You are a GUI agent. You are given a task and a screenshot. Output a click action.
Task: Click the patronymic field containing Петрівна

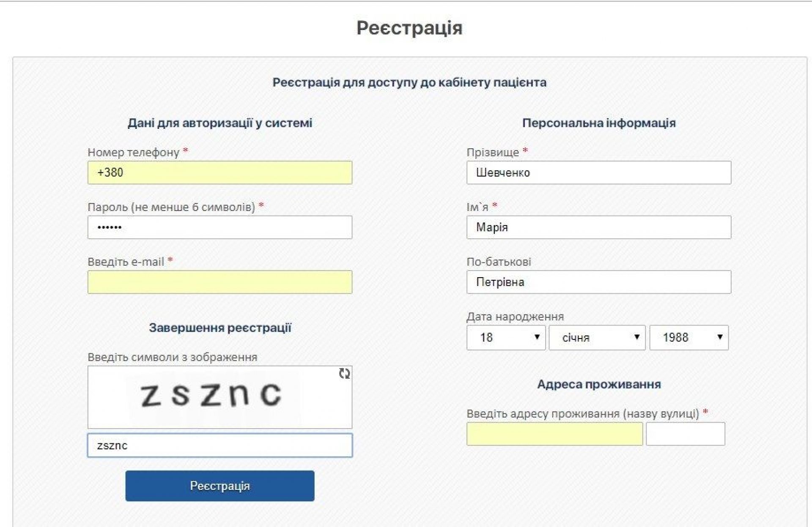[599, 282]
